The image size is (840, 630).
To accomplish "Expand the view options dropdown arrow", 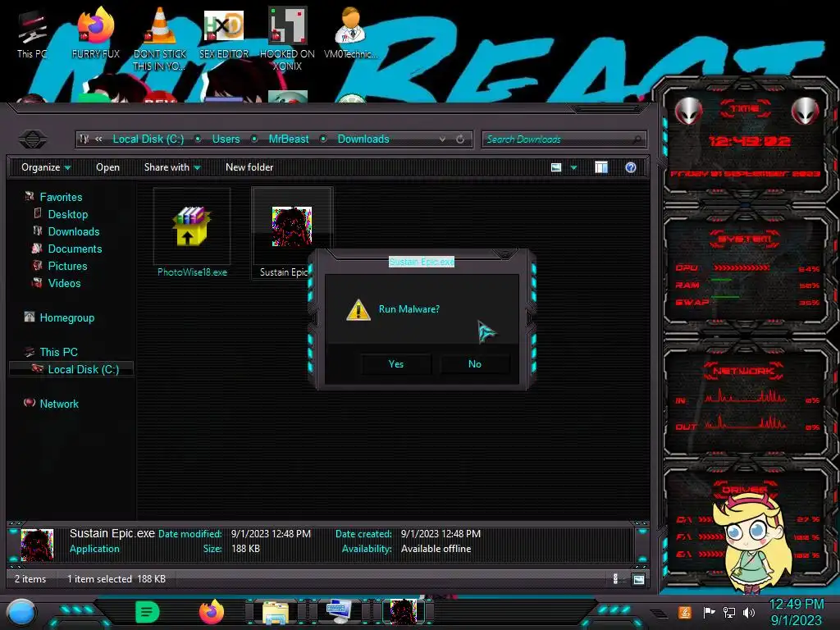I will [x=573, y=167].
